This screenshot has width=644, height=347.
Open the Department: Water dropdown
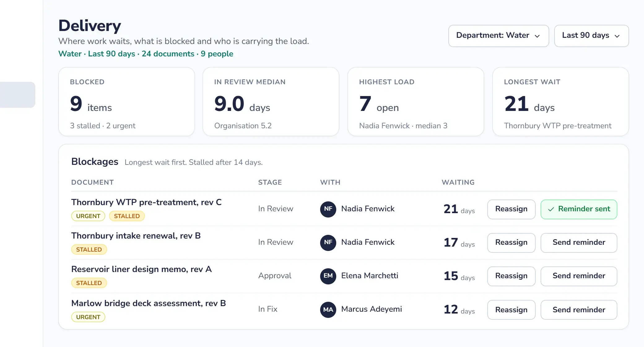(x=498, y=36)
